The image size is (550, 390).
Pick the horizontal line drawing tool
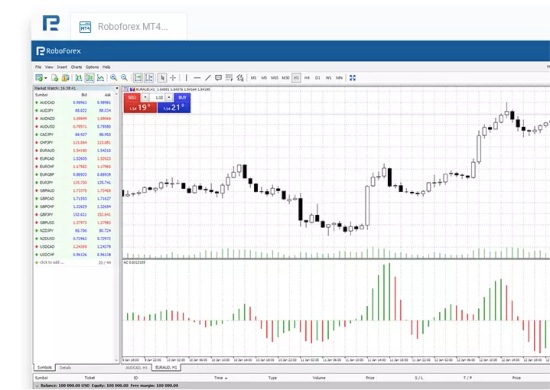point(197,78)
